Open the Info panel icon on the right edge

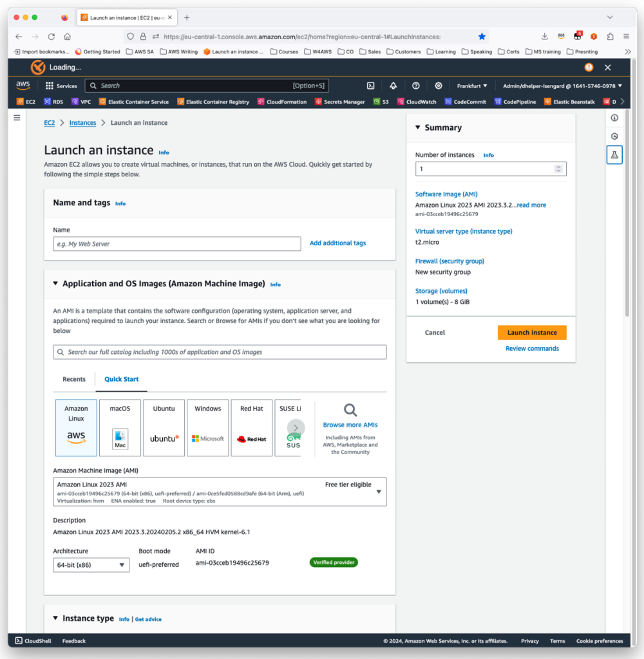point(614,118)
